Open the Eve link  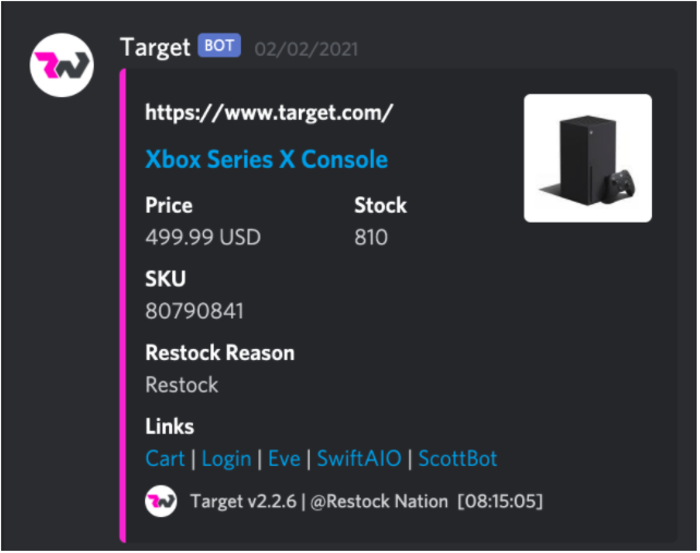(284, 459)
